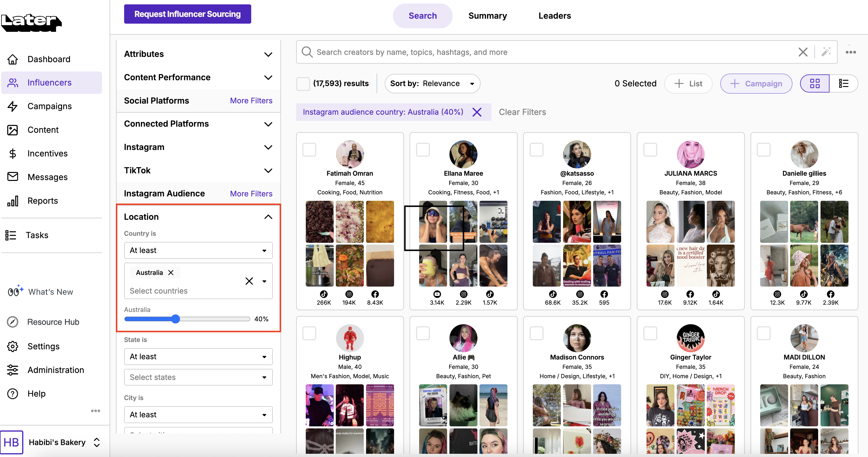Select Fatimah Omran's card checkbox
The width and height of the screenshot is (868, 457).
point(309,150)
